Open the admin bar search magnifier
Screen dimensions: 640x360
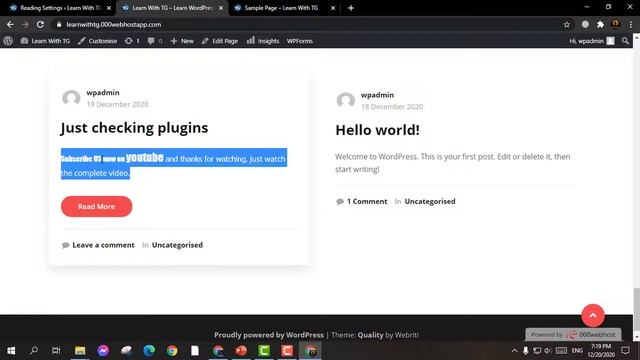(625, 41)
